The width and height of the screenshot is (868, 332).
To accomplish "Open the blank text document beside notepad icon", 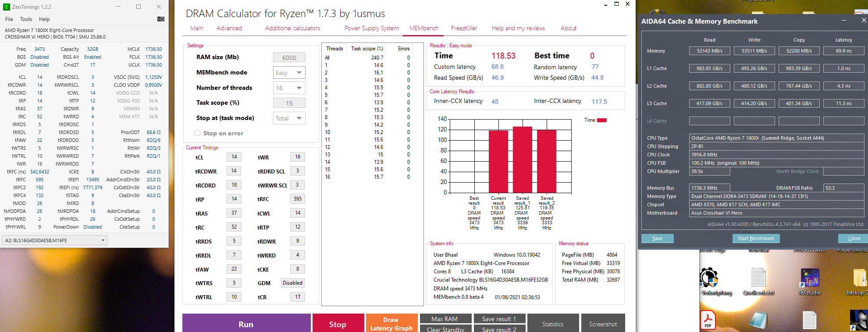I will tap(809, 320).
